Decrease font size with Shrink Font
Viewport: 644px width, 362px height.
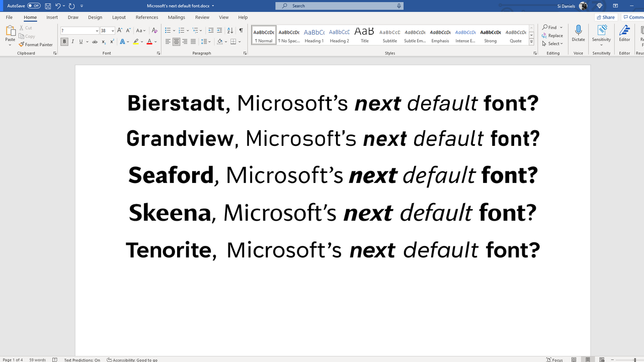(128, 31)
